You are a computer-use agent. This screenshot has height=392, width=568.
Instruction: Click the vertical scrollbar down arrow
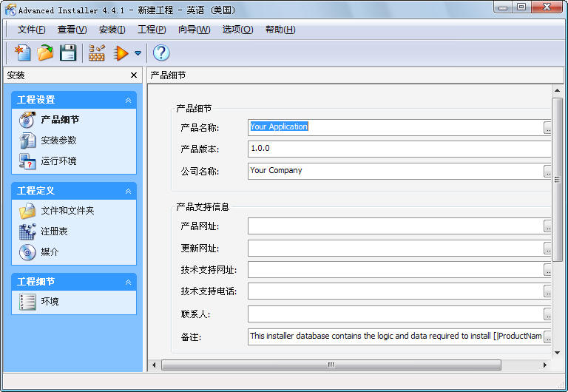click(557, 353)
